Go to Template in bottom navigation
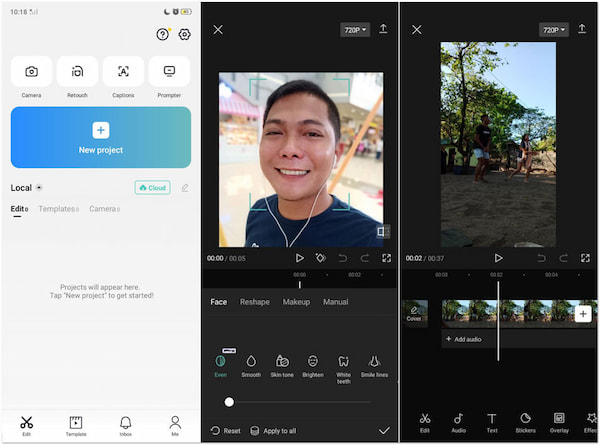The width and height of the screenshot is (600, 445). (76, 426)
